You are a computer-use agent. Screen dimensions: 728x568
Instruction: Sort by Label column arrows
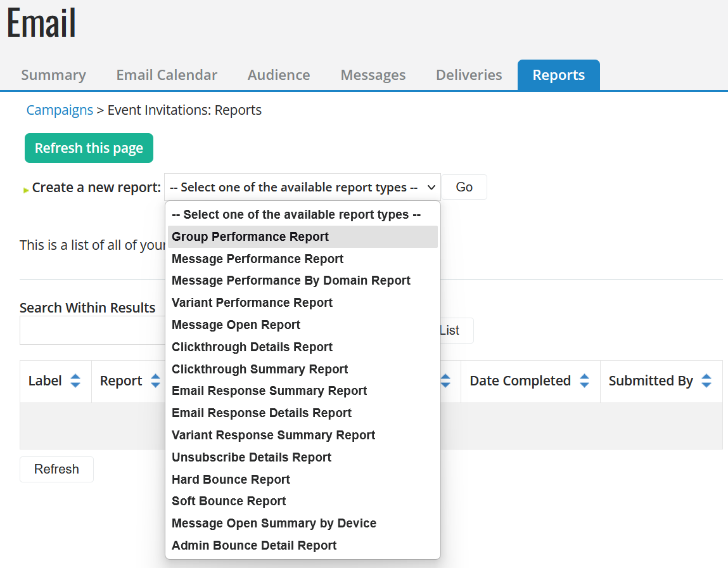coord(75,381)
